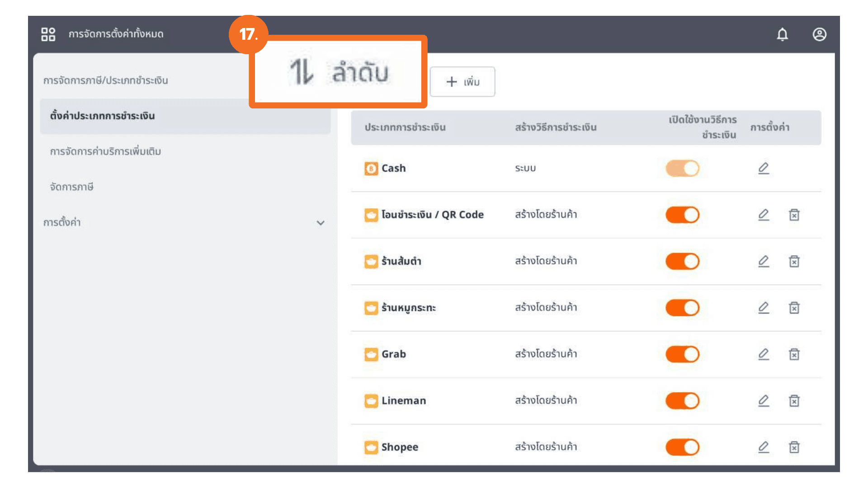Click the Shopee payment type row name
868x488 pixels.
point(399,447)
